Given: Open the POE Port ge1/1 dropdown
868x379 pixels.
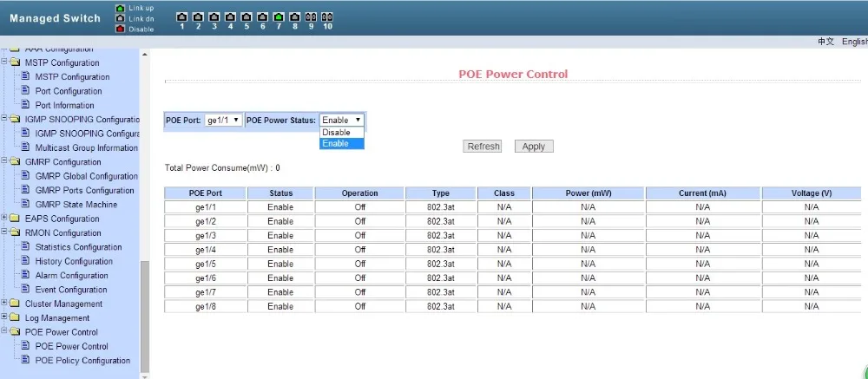Looking at the screenshot, I should tap(224, 120).
